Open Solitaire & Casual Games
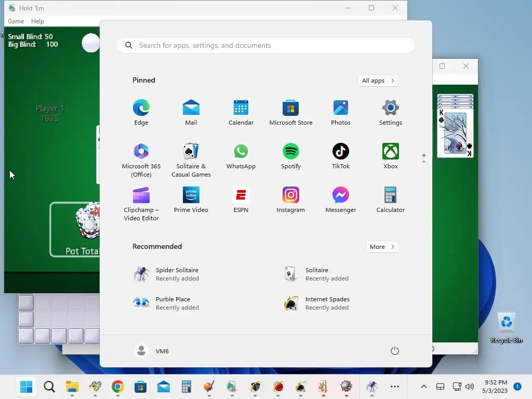The image size is (532, 399). coord(191,160)
